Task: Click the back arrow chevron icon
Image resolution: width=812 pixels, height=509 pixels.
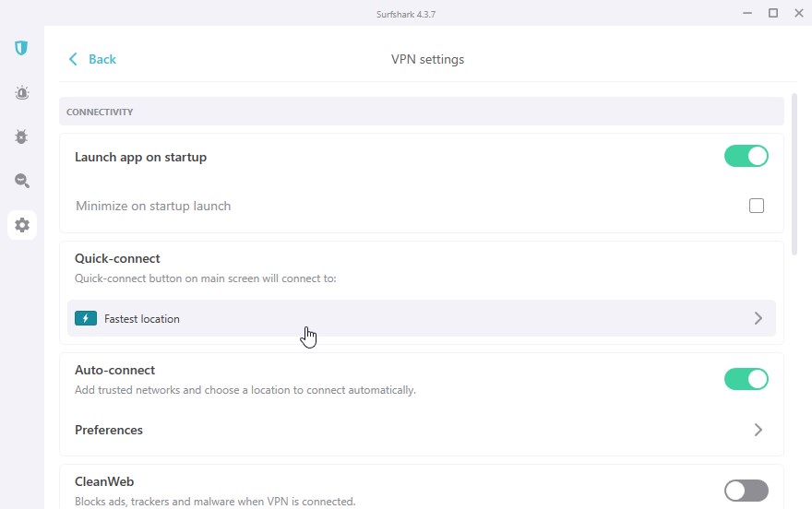Action: click(73, 59)
